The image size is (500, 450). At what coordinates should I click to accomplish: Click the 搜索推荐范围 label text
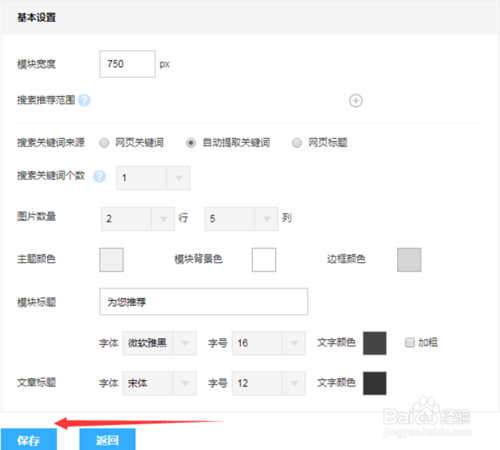(x=46, y=100)
